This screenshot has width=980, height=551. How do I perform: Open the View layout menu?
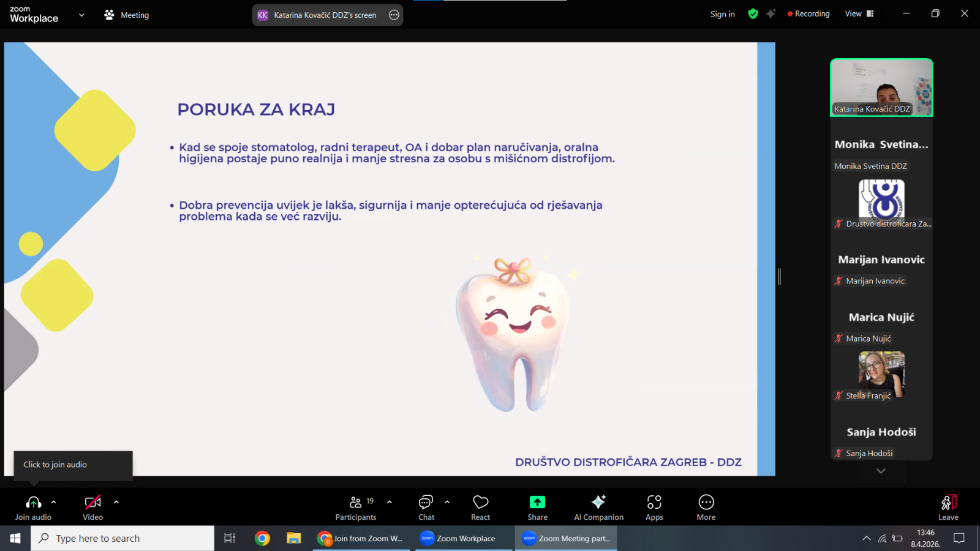tap(859, 14)
